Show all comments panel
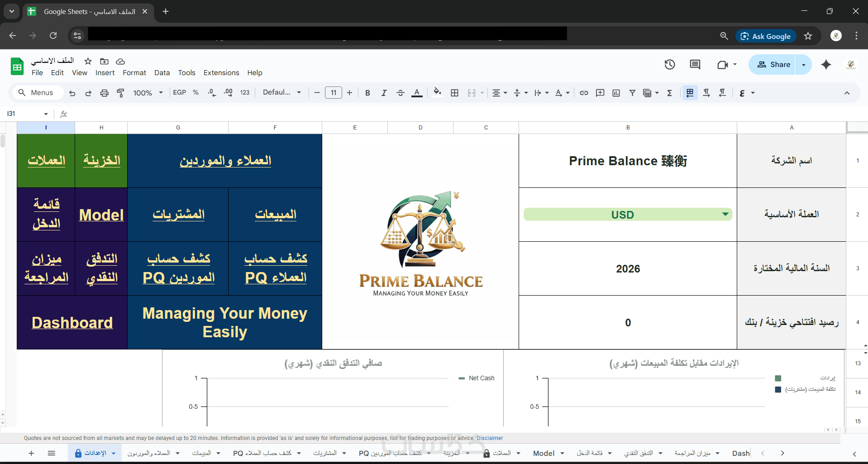Viewport: 868px width, 464px height. click(695, 65)
